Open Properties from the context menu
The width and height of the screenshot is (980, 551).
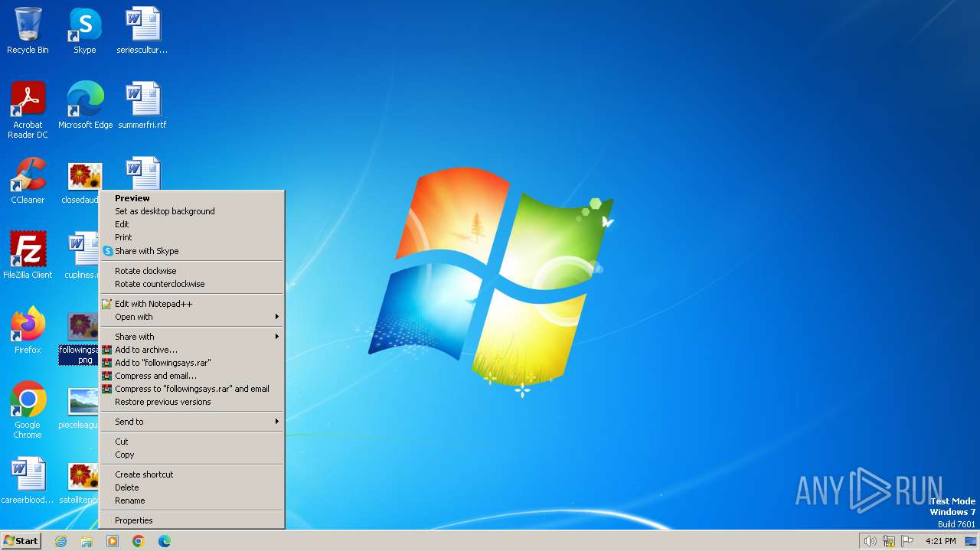click(191, 520)
